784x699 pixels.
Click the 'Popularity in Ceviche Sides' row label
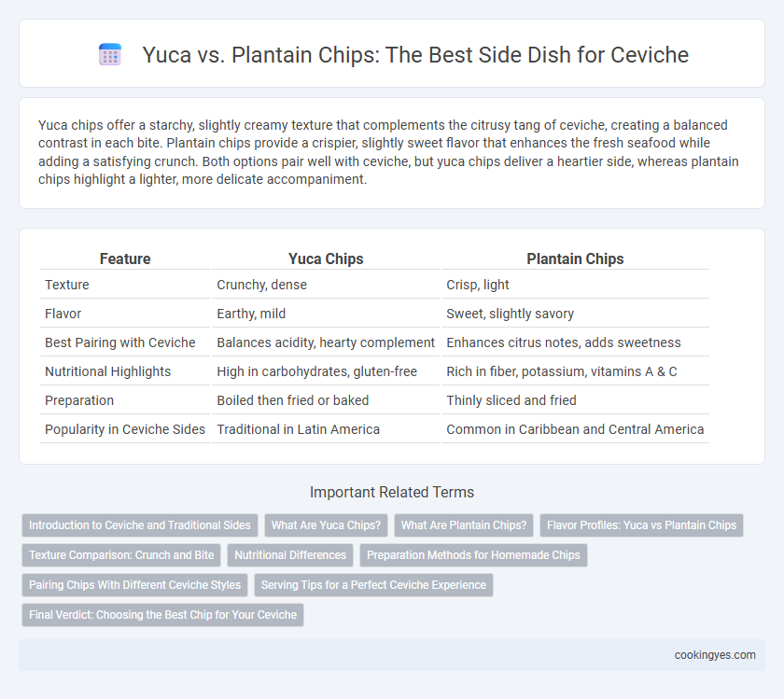pos(125,429)
